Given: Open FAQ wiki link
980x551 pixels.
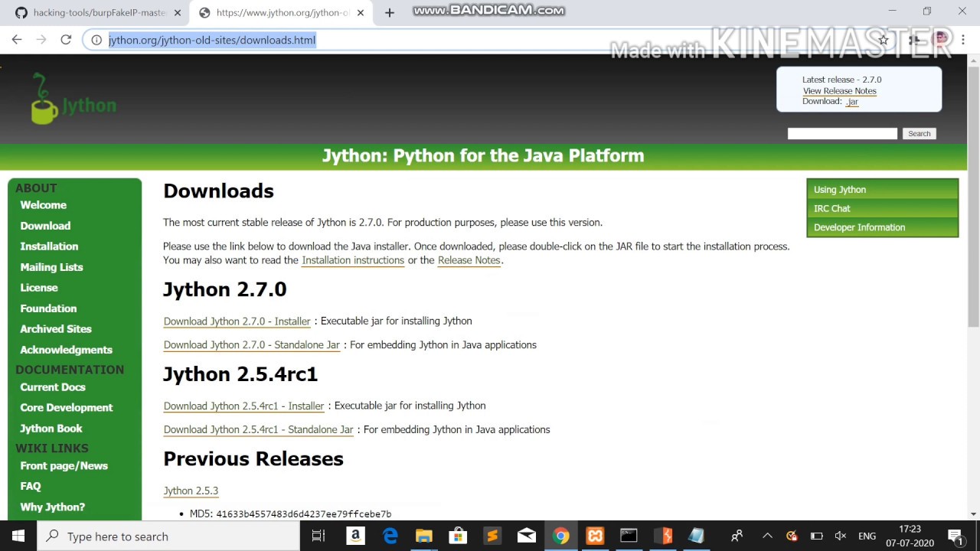Looking at the screenshot, I should pyautogui.click(x=31, y=486).
